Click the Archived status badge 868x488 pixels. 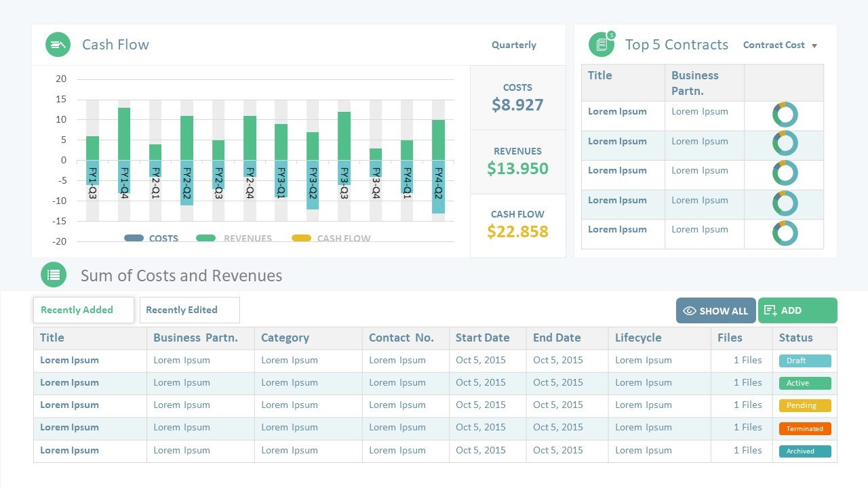[x=805, y=451]
